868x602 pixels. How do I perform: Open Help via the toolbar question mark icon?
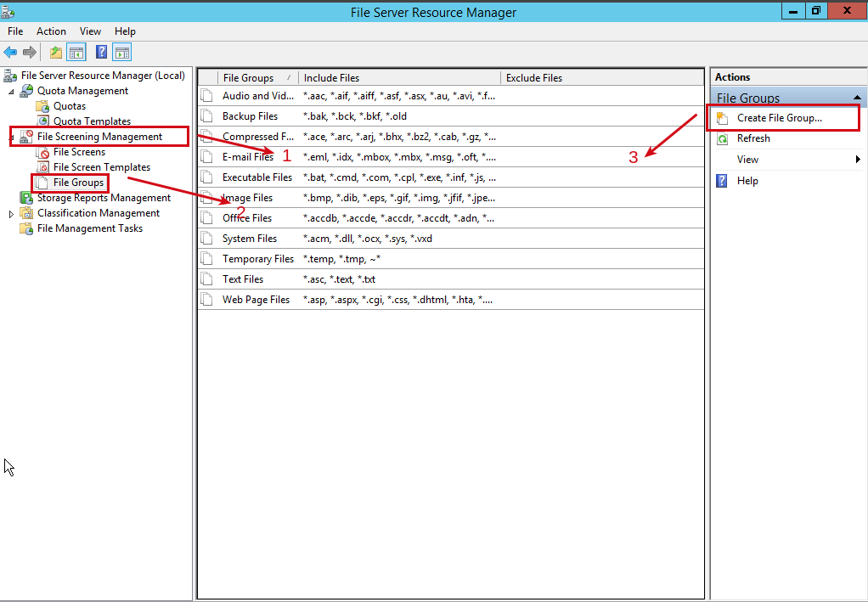pyautogui.click(x=99, y=52)
